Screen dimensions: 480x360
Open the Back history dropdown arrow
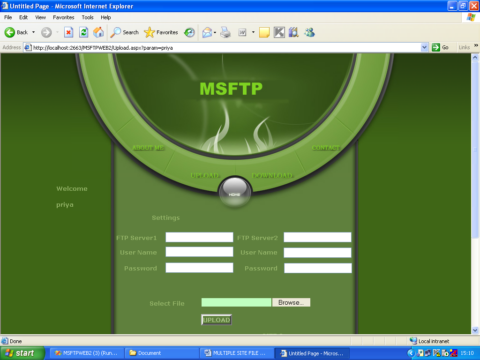coord(33,32)
